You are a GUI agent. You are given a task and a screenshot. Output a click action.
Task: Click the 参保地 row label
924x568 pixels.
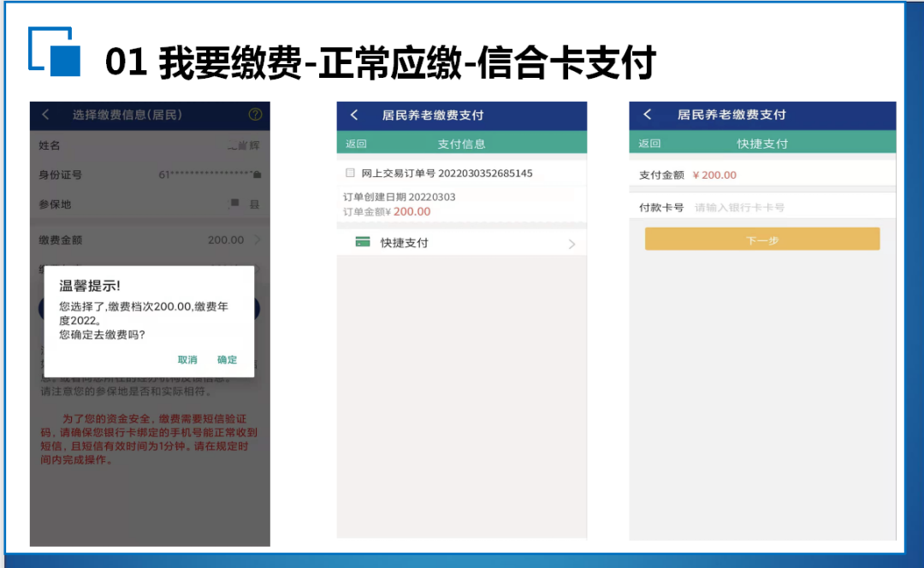[55, 204]
